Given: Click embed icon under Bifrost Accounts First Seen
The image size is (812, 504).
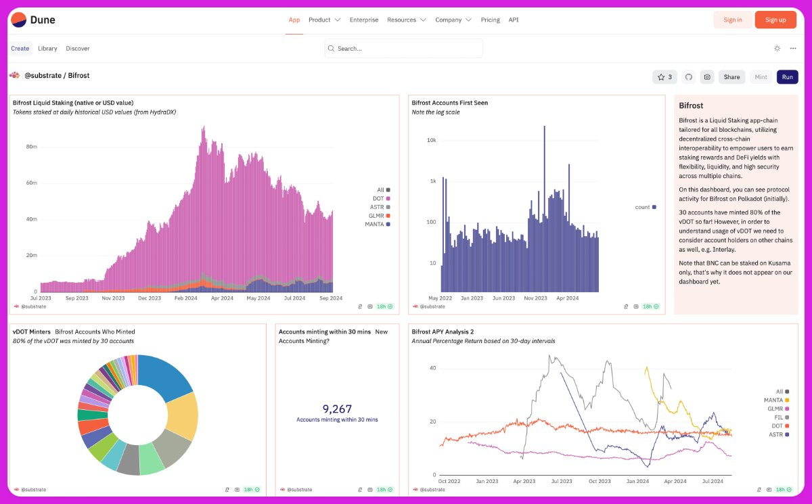Looking at the screenshot, I should (636, 306).
